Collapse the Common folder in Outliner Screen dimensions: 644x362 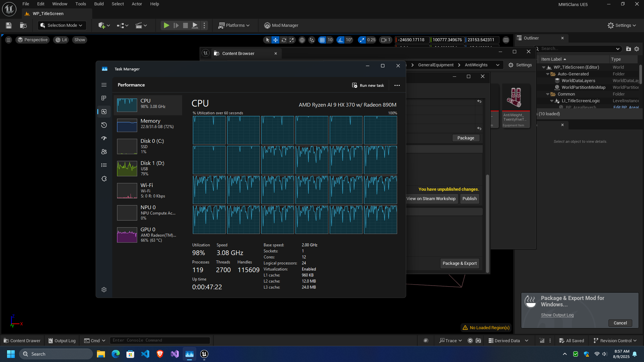548,94
